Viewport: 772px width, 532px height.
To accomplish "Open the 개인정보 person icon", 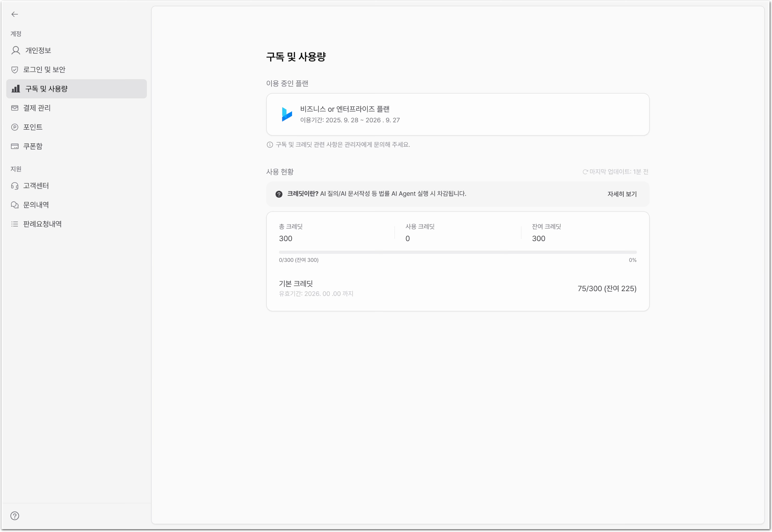I will point(15,50).
